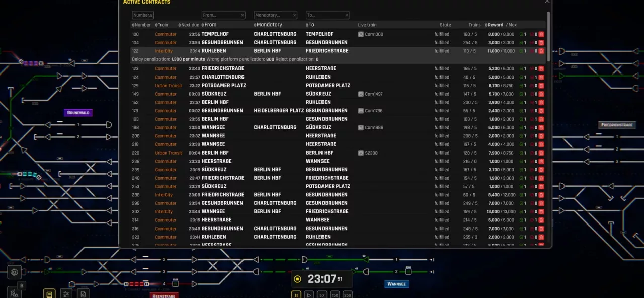Click the live train icon for Com1497
Viewport: 644px width, 298px height.
(x=361, y=94)
